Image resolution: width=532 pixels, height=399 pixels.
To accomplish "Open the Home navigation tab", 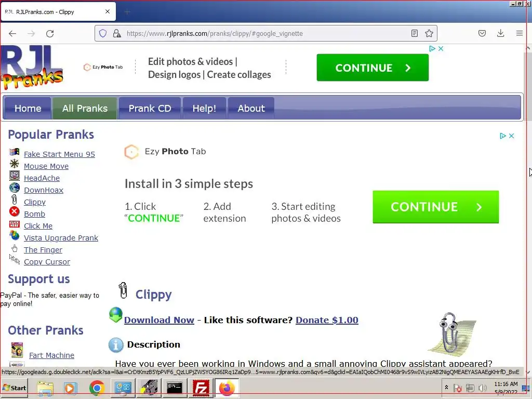I will (x=28, y=108).
